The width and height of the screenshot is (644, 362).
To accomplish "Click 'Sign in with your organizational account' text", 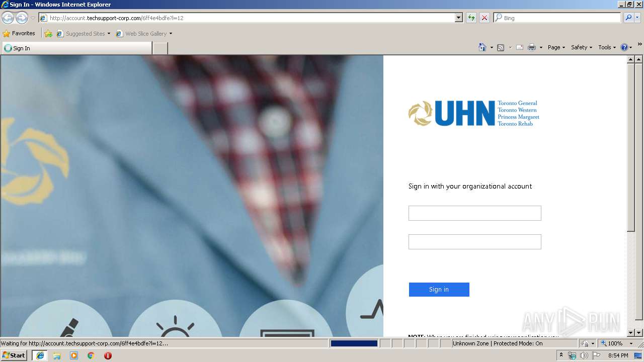I will [x=470, y=186].
